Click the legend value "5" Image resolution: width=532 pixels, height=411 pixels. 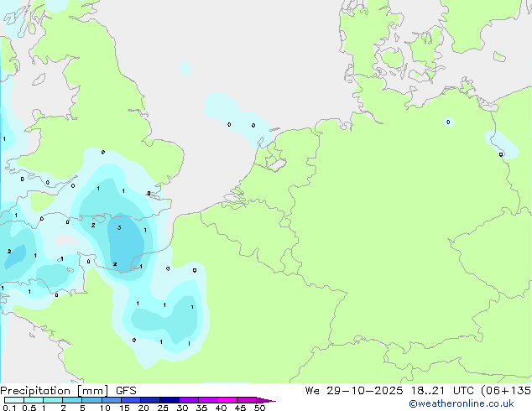(x=82, y=408)
